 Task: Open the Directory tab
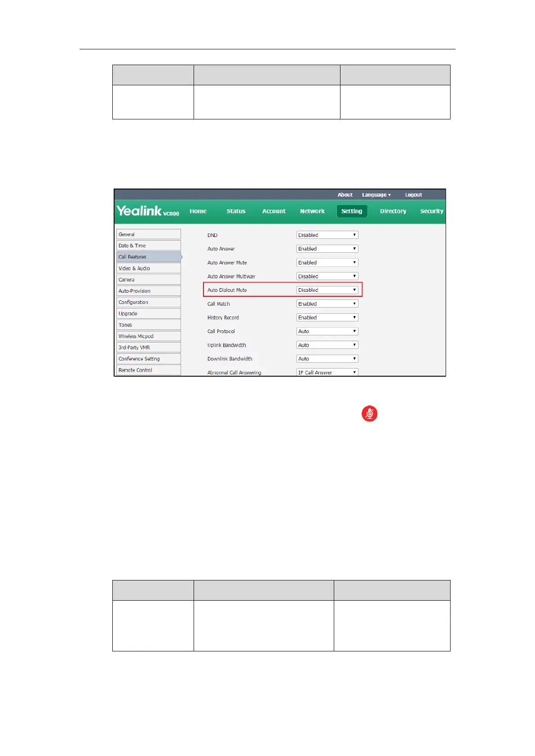point(393,211)
